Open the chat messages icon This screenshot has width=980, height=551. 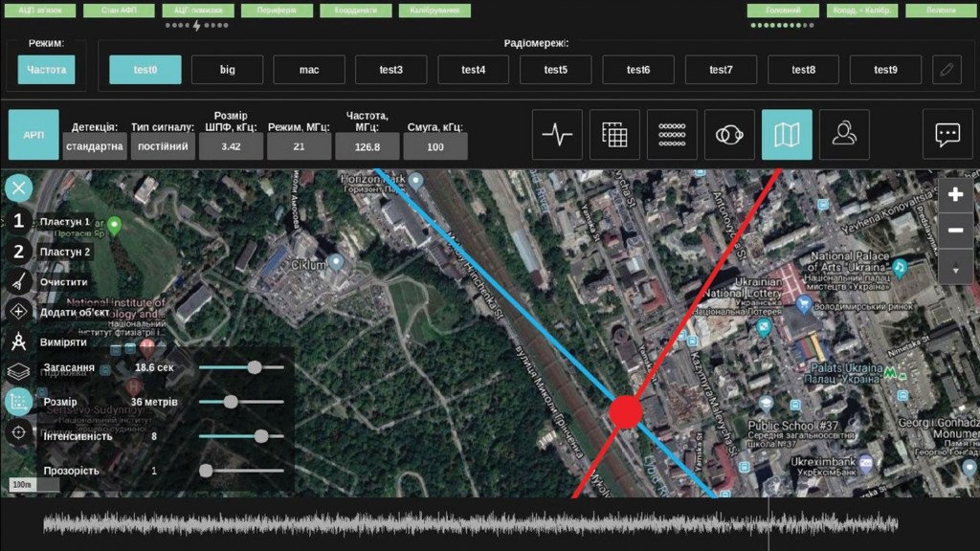coord(947,135)
